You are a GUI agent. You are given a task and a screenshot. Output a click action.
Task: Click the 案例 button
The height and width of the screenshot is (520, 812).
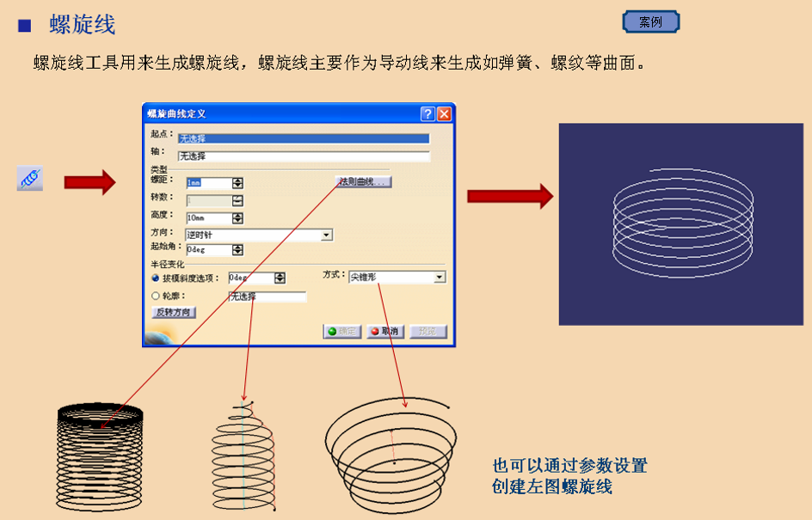pyautogui.click(x=651, y=21)
